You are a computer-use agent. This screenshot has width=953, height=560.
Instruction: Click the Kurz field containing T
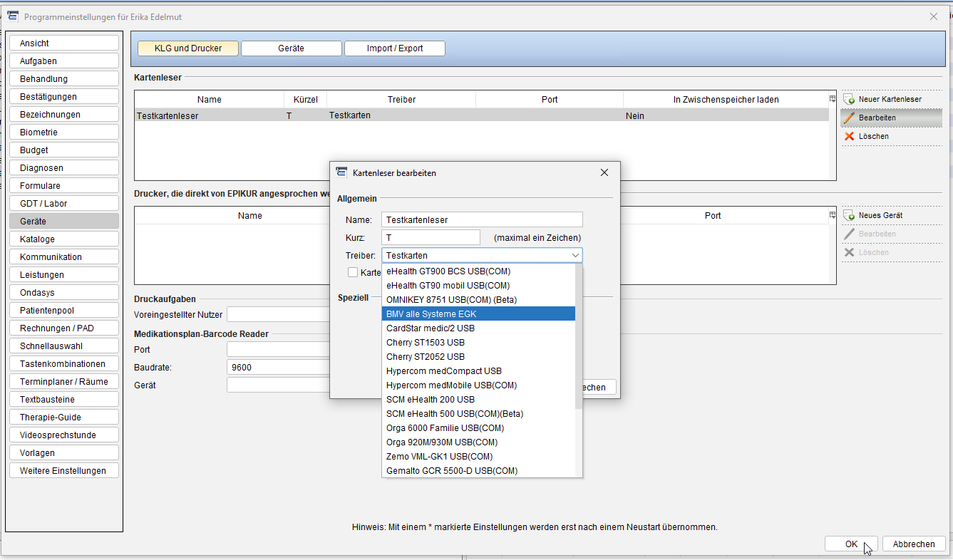click(x=431, y=237)
